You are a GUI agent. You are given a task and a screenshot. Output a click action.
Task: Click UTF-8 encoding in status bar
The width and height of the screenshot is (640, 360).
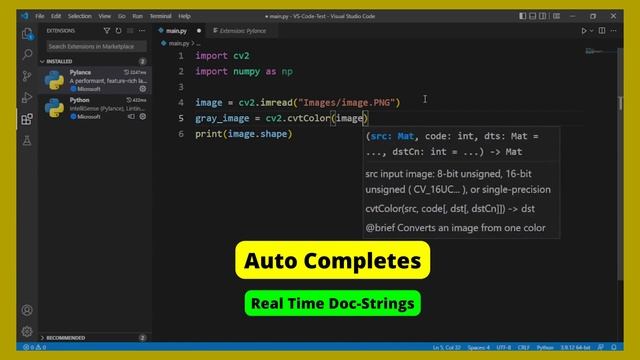pyautogui.click(x=503, y=347)
